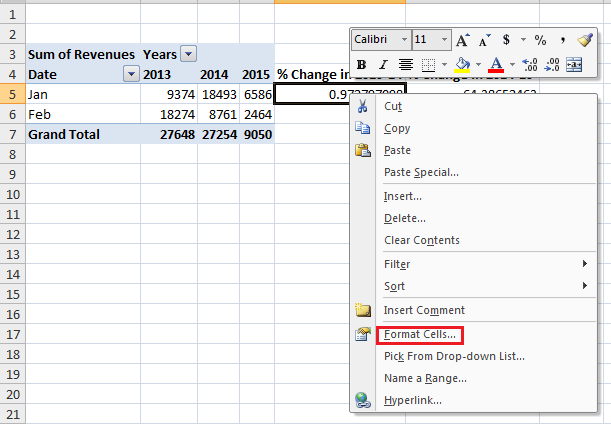Click cell with value 8761
Viewport: 611px width, 424px height.
219,114
